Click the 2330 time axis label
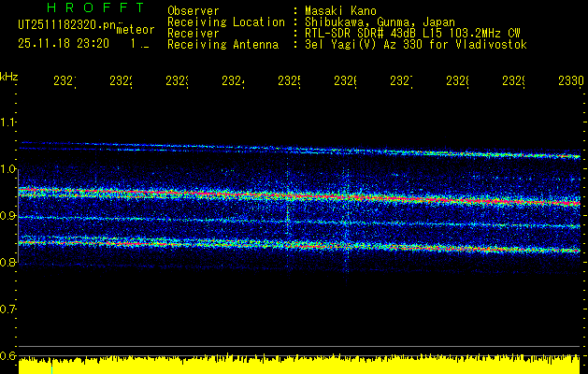The image size is (588, 374). coord(571,80)
